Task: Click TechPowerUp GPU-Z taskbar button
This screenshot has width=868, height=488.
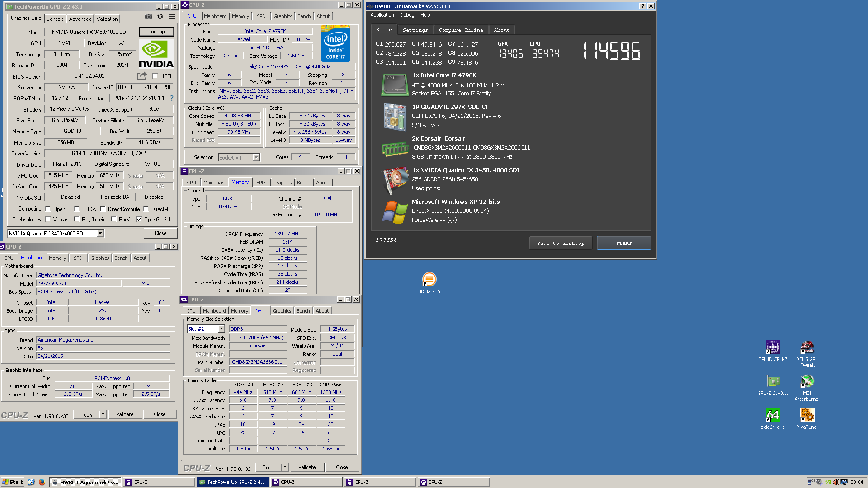Action: pos(233,482)
